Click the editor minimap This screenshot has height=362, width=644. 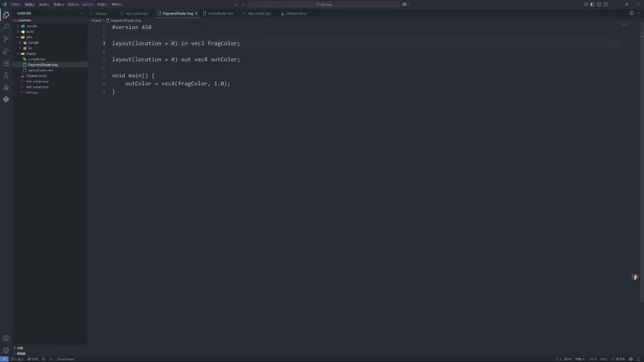tap(625, 24)
